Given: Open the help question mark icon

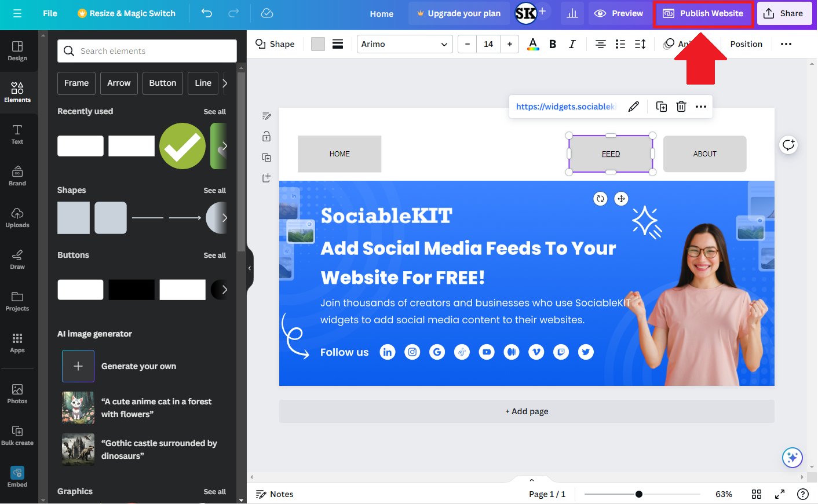Looking at the screenshot, I should [x=803, y=494].
